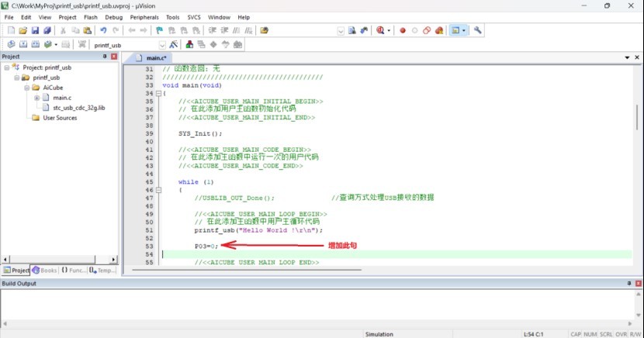Translate the current file
The width and height of the screenshot is (644, 338).
point(11,44)
